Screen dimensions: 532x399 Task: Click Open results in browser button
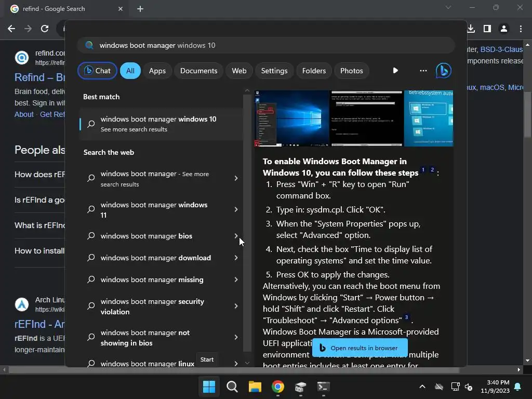(x=360, y=348)
